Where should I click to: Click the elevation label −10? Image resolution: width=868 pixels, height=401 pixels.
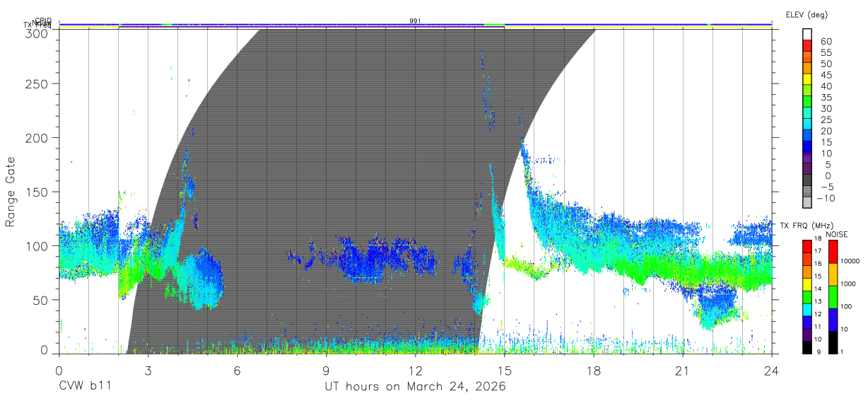pyautogui.click(x=826, y=199)
